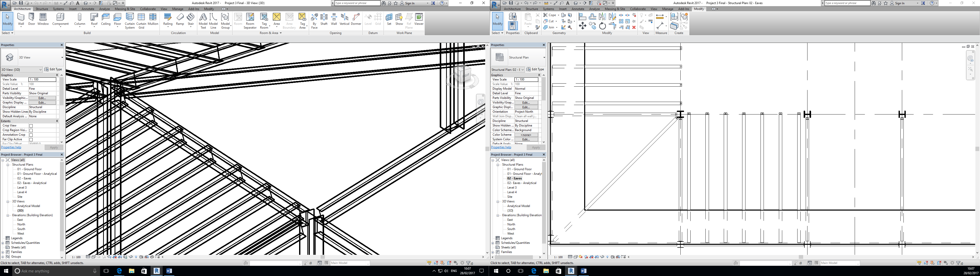Screen dimensions: 980x276
Task: Select the Door tool in the left window
Action: pyautogui.click(x=32, y=19)
